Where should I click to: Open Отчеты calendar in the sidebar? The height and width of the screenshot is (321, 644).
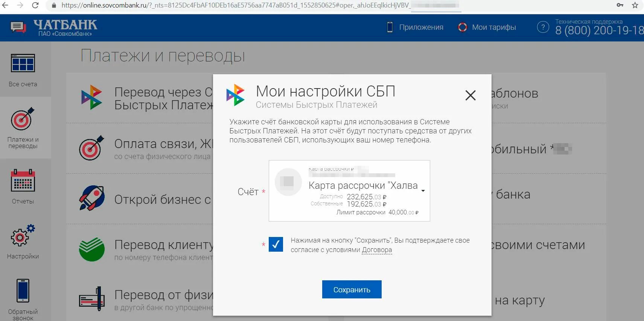click(x=23, y=186)
